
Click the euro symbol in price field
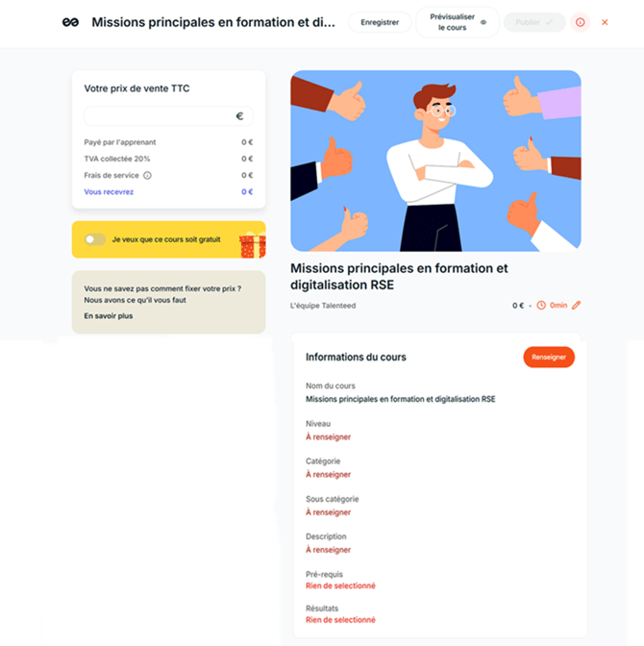[x=239, y=116]
